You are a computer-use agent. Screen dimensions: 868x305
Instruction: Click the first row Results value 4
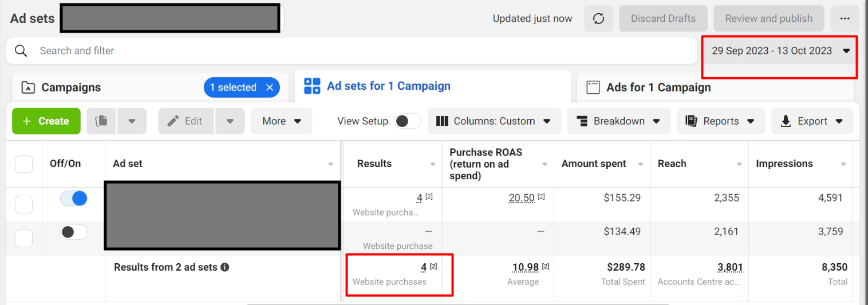pos(420,198)
